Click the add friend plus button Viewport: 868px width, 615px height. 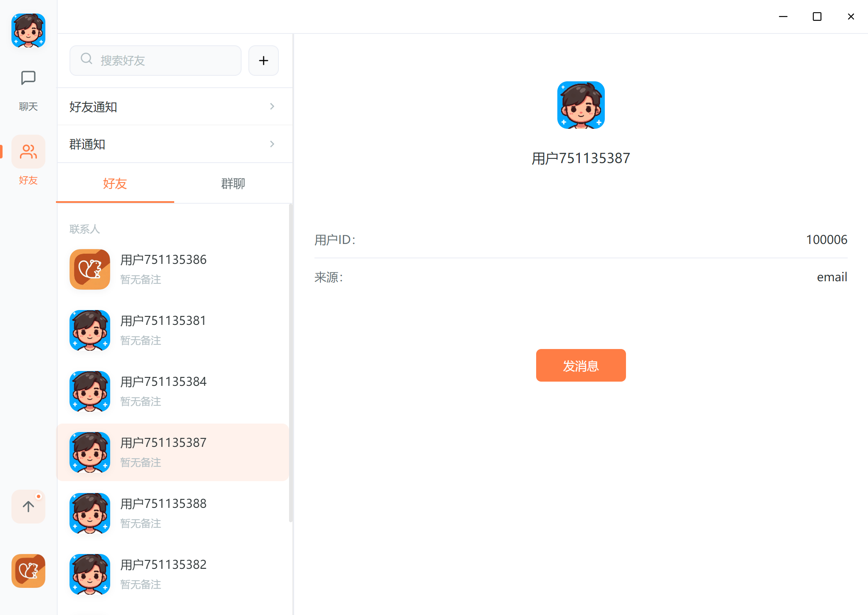click(x=263, y=60)
